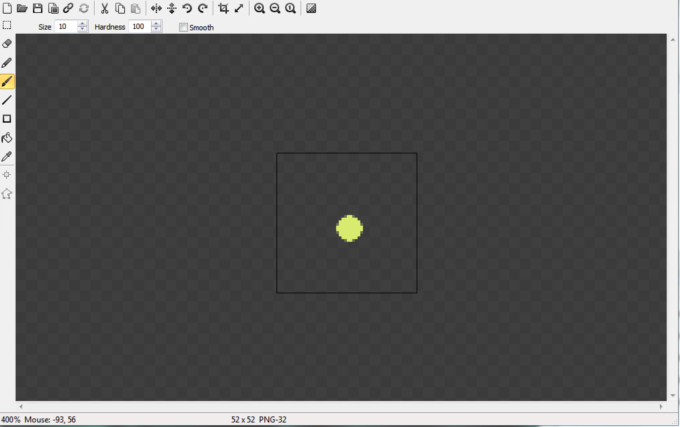Save the current image
The height and width of the screenshot is (427, 680).
tap(38, 8)
